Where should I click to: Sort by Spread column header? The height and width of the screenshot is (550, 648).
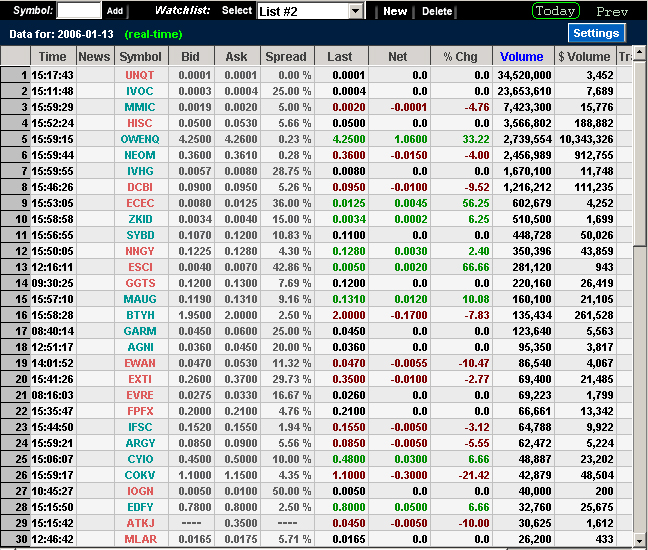[287, 57]
